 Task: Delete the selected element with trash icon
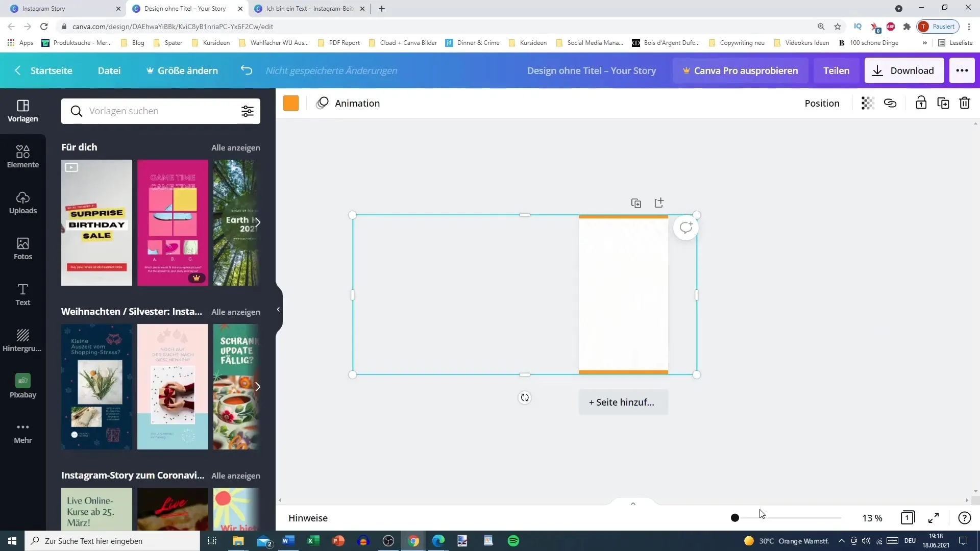coord(965,103)
